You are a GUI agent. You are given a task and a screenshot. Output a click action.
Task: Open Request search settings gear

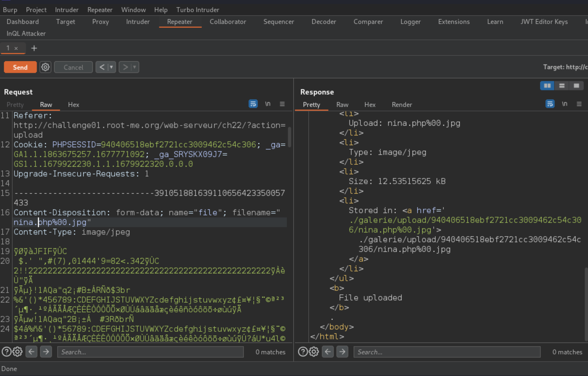tap(17, 352)
